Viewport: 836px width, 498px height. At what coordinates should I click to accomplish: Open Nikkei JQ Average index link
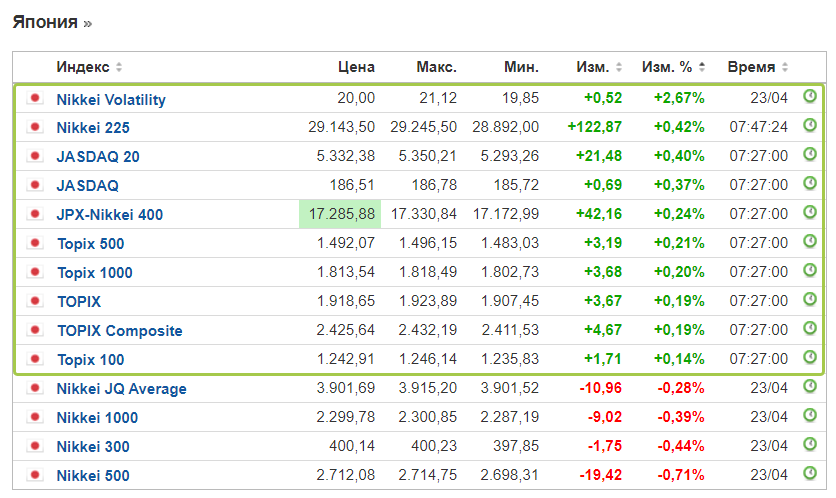122,389
